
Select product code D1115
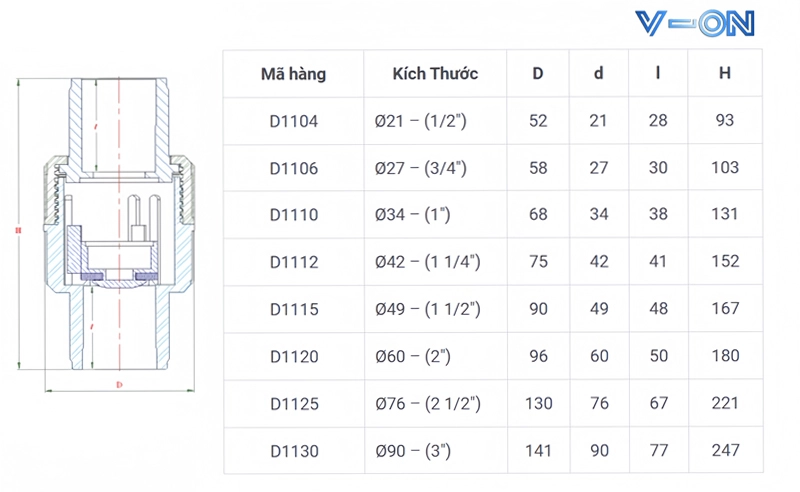(x=294, y=309)
